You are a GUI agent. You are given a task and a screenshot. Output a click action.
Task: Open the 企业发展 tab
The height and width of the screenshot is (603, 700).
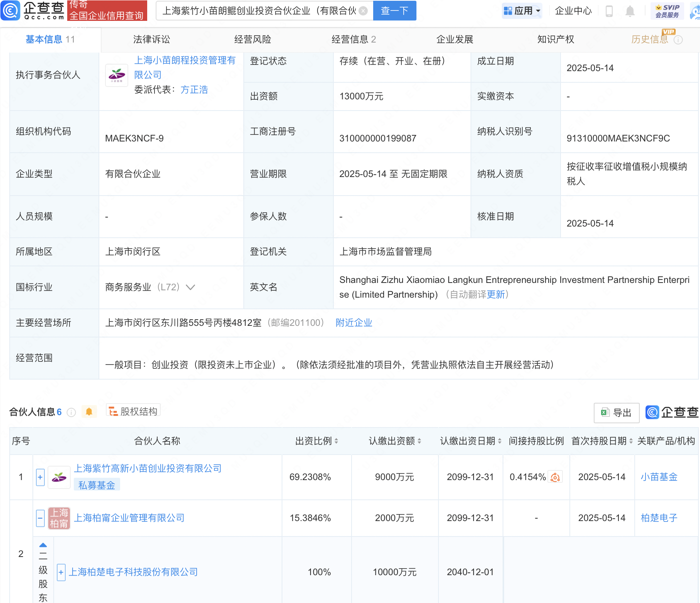tap(455, 39)
